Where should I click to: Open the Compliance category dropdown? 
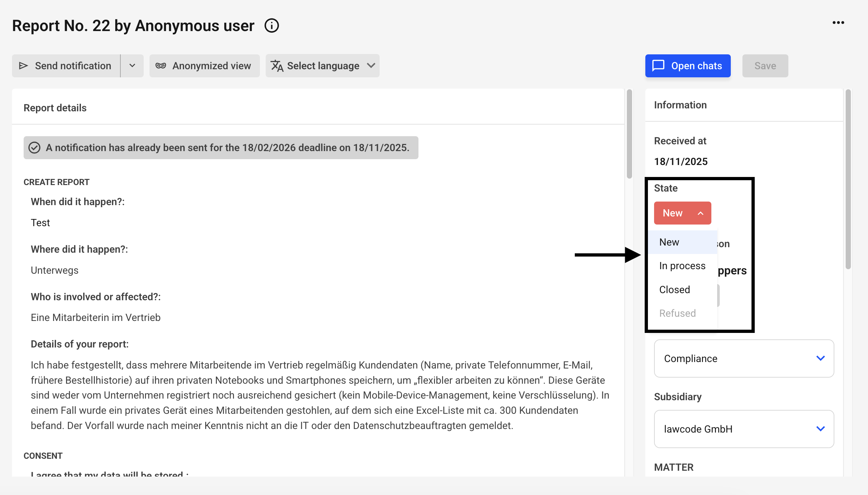point(744,358)
